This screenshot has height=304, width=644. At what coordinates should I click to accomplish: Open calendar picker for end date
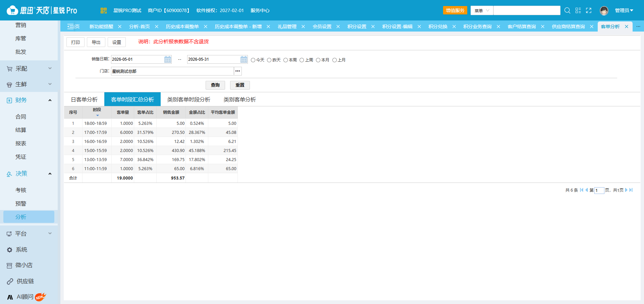click(x=244, y=59)
